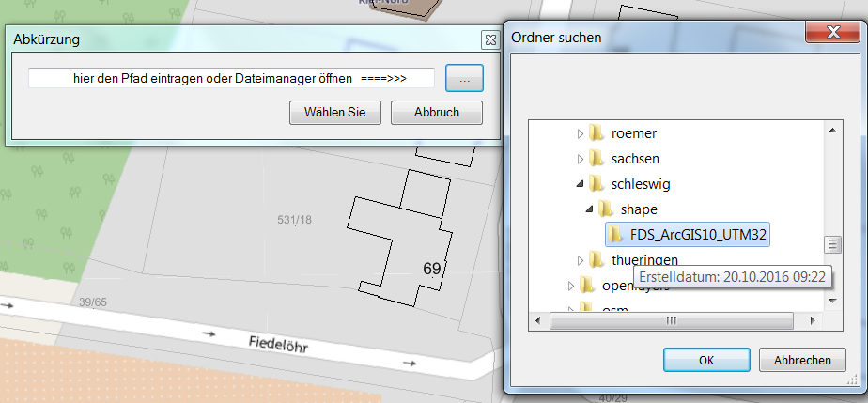Click Abbrechen in Ordner suchen dialog
The height and width of the screenshot is (403, 868).
[x=802, y=360]
